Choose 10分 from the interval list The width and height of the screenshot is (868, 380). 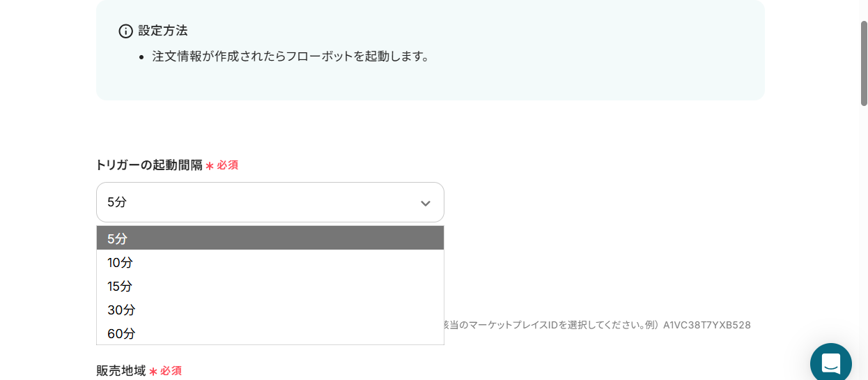pyautogui.click(x=270, y=263)
